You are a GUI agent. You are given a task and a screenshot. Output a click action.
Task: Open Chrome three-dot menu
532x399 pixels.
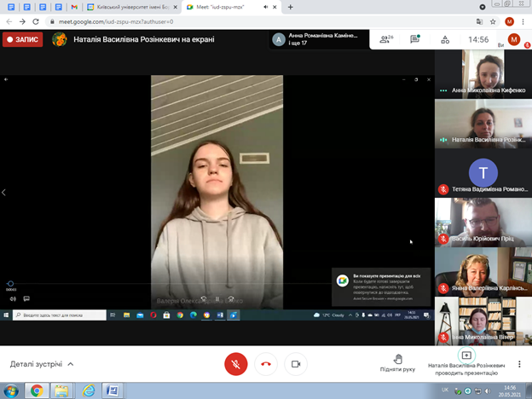pos(523,21)
